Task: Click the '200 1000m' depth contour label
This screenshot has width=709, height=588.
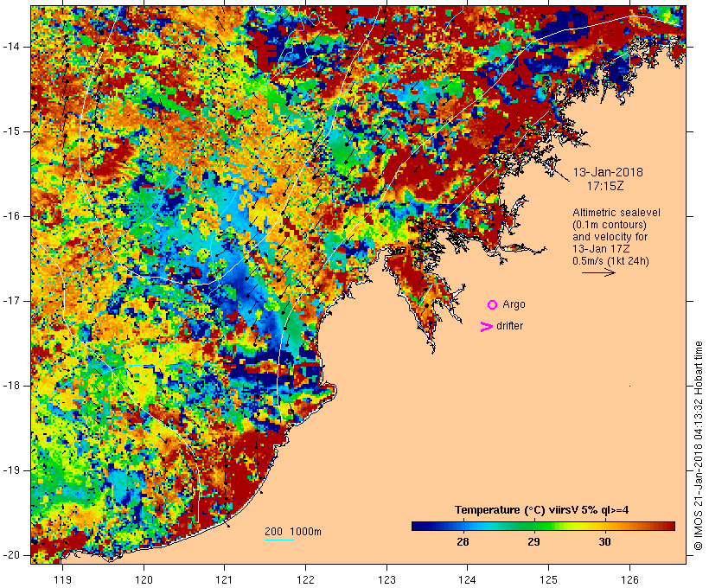Action: pyautogui.click(x=293, y=532)
